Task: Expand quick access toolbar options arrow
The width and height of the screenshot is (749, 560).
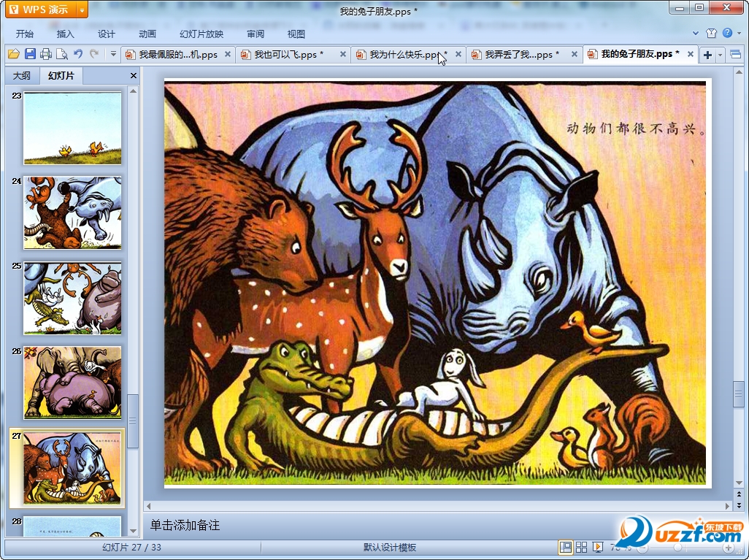Action: coord(113,54)
